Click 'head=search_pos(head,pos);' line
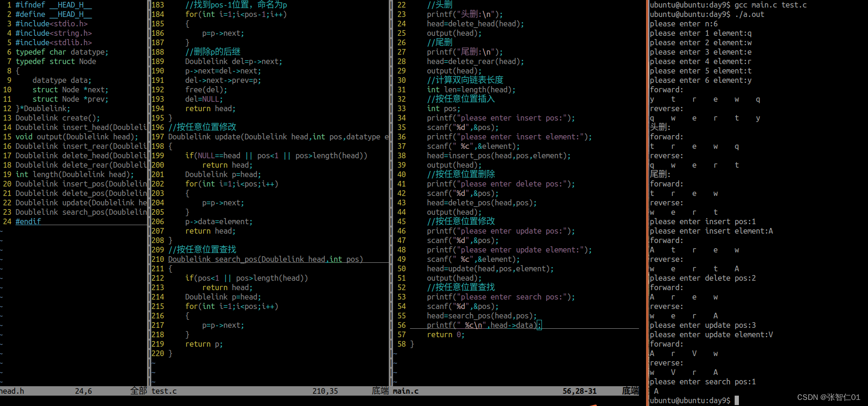This screenshot has height=406, width=868. point(482,316)
